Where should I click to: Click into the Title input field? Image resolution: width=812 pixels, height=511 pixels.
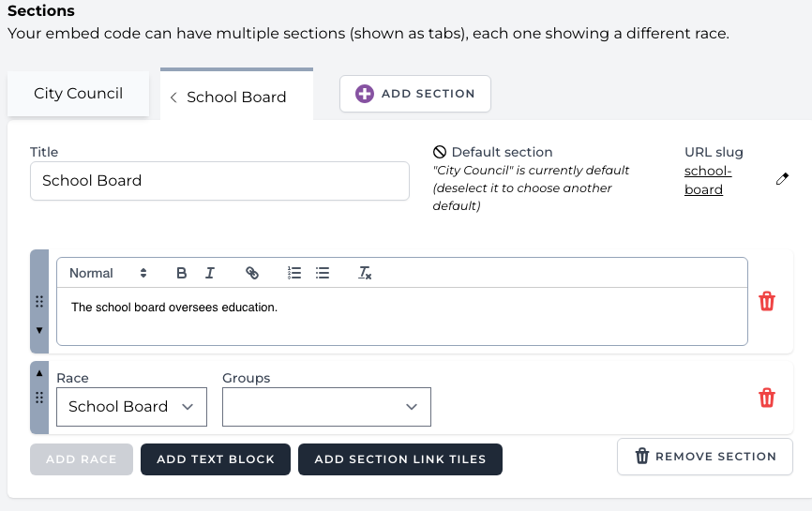point(219,181)
